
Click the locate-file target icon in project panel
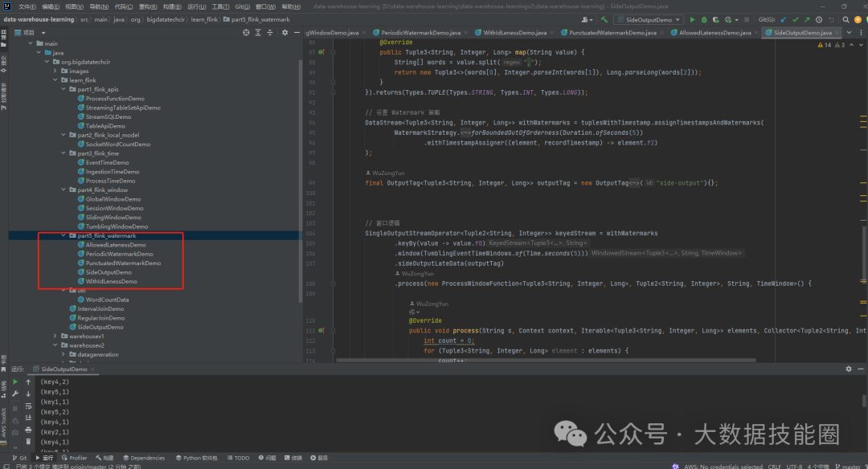pyautogui.click(x=246, y=33)
